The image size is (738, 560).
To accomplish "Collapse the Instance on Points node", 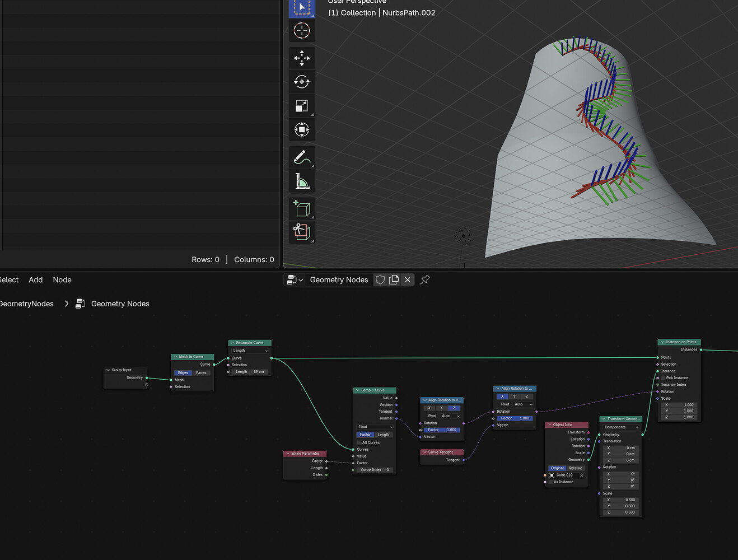I will point(662,342).
